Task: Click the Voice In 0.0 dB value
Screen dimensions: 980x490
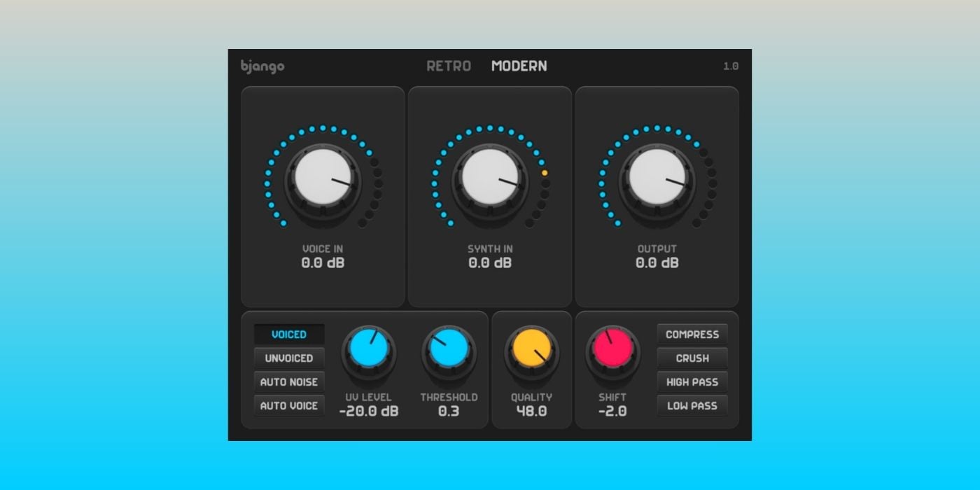Action: [323, 264]
